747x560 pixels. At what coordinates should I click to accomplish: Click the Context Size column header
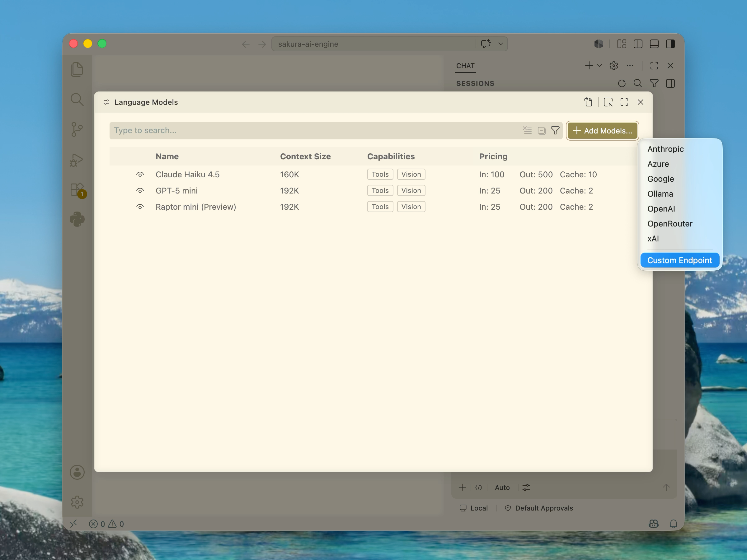(x=305, y=156)
